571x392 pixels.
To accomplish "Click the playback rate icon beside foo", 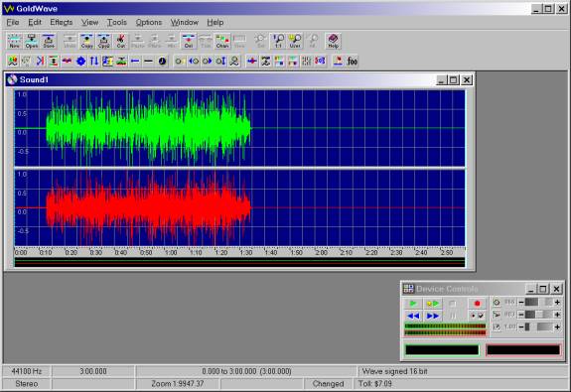I will 339,62.
